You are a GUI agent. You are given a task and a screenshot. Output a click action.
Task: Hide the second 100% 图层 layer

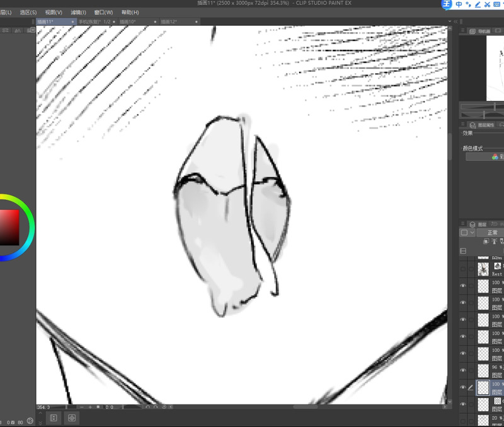pos(463,303)
